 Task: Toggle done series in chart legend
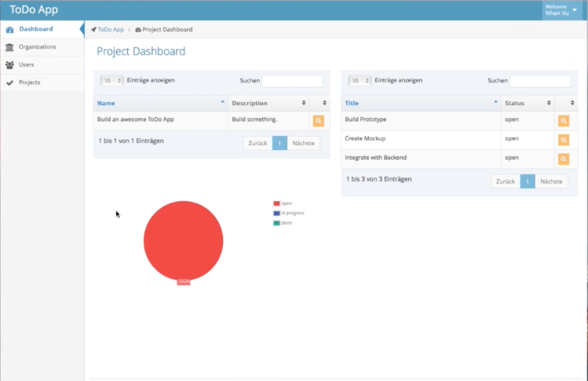pyautogui.click(x=283, y=223)
